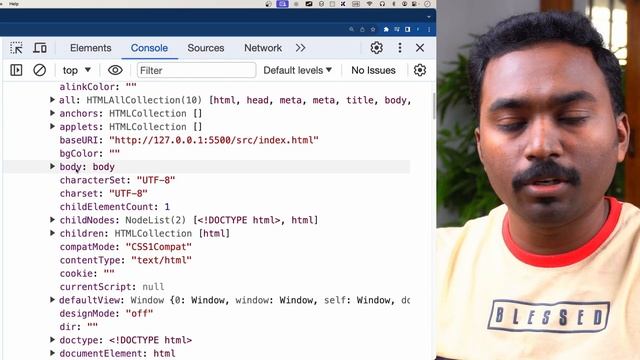Click the clock icon in menu bar
This screenshot has width=640, height=360.
(x=427, y=4)
